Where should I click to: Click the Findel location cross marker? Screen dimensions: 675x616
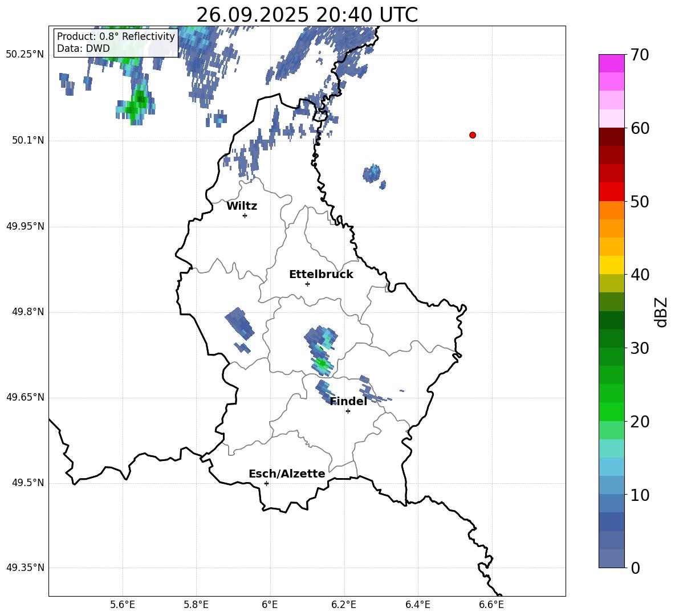coord(348,411)
